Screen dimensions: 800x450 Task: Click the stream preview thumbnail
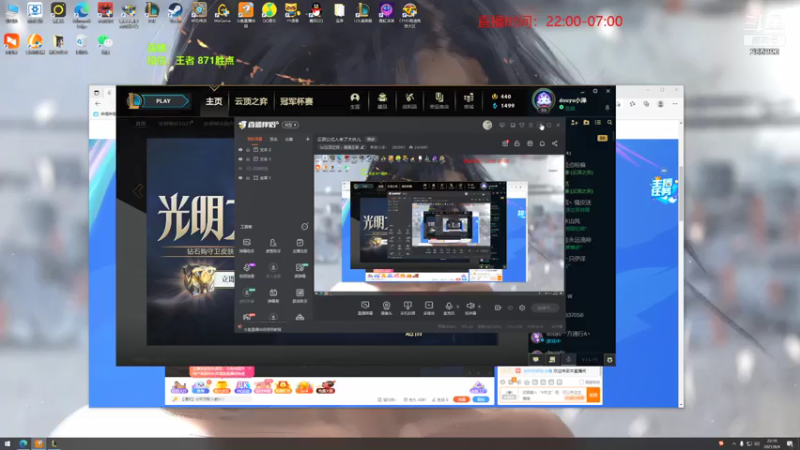click(x=439, y=223)
